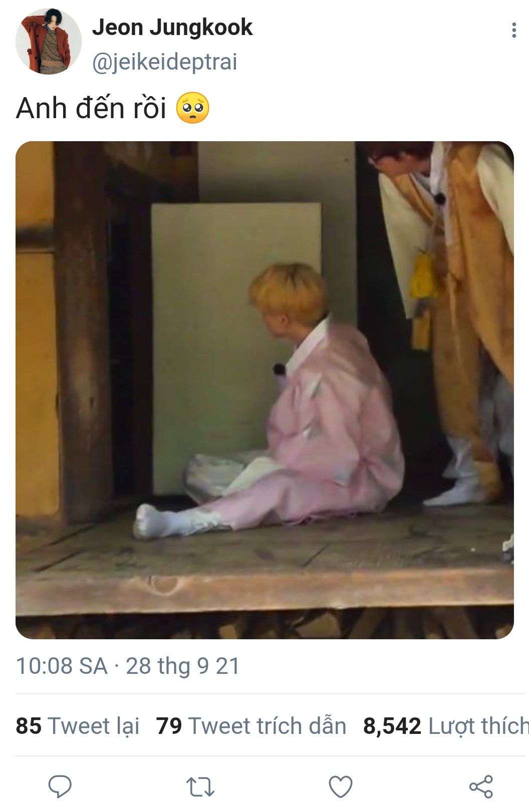Select the tweet text Anh đến rồi
Viewport: 529px width, 812px height.
coord(91,108)
